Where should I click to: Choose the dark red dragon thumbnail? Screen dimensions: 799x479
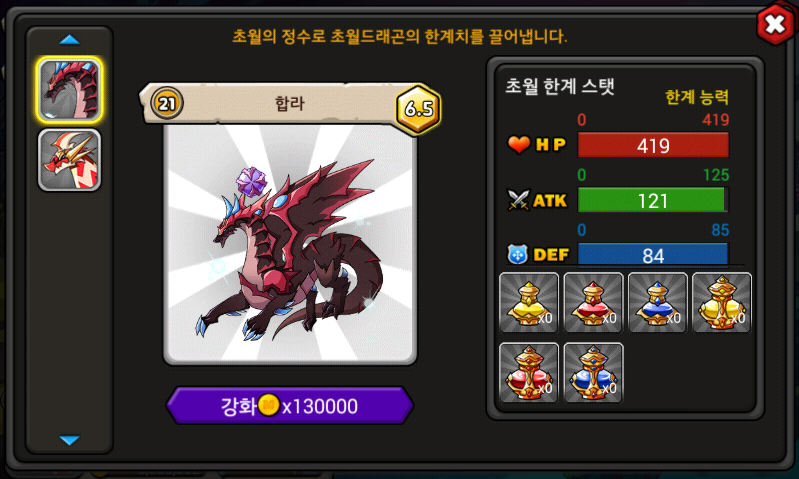tap(69, 90)
